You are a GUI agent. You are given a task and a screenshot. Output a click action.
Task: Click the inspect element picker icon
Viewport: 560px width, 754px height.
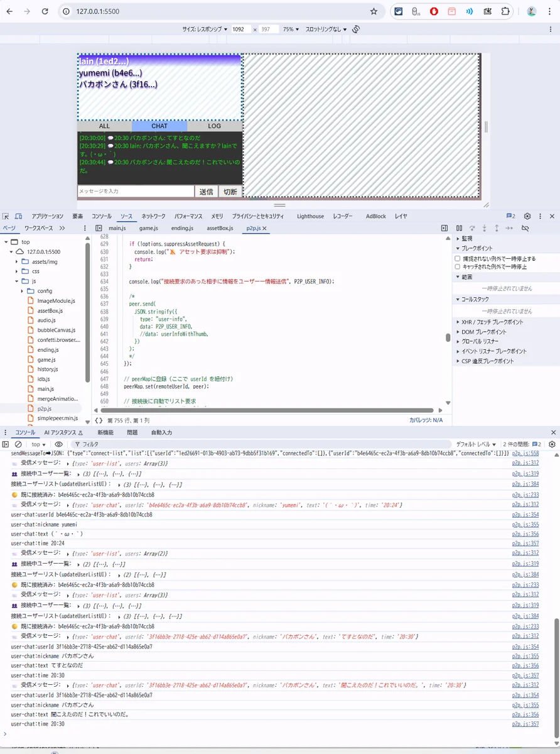(6, 216)
